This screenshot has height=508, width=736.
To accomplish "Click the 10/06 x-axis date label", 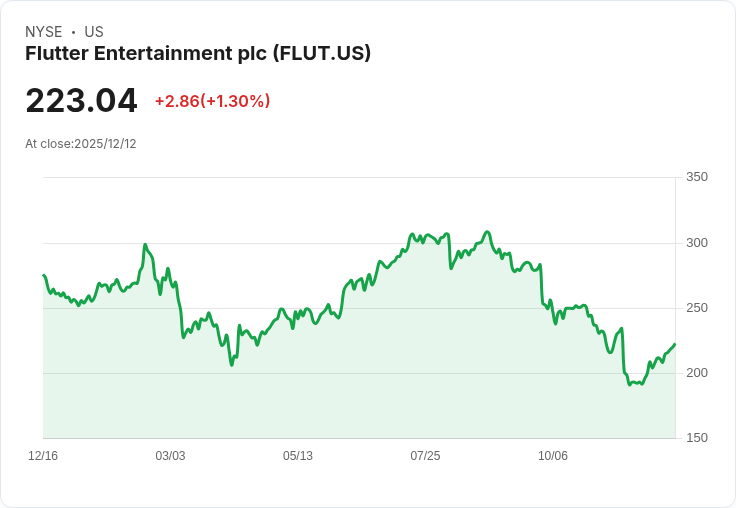I will coord(552,456).
